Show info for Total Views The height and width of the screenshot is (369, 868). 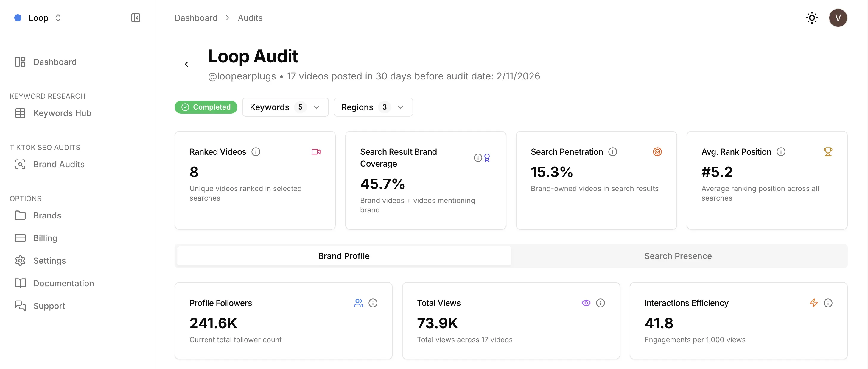[x=600, y=303]
